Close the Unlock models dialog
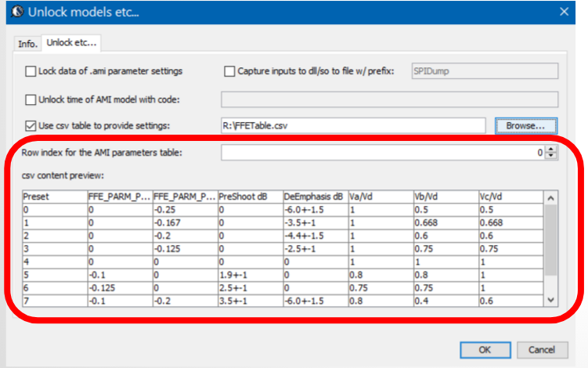The width and height of the screenshot is (588, 368). 564,12
